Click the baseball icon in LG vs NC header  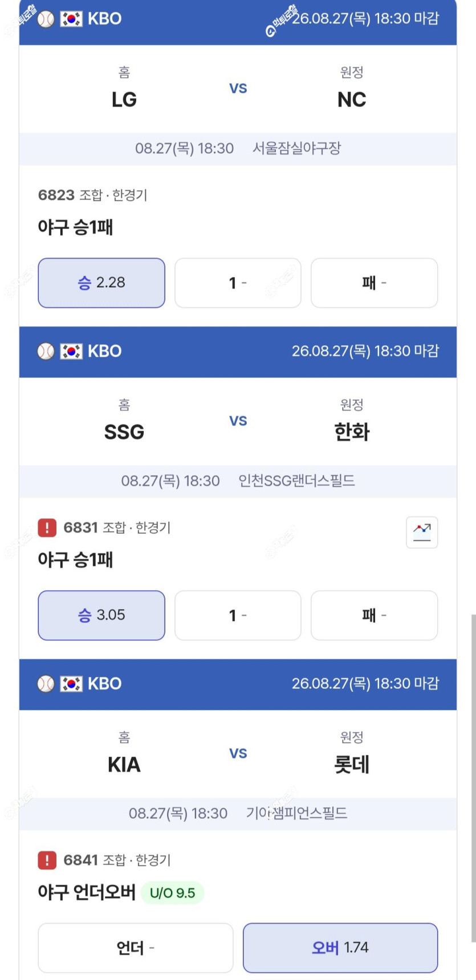pos(46,19)
